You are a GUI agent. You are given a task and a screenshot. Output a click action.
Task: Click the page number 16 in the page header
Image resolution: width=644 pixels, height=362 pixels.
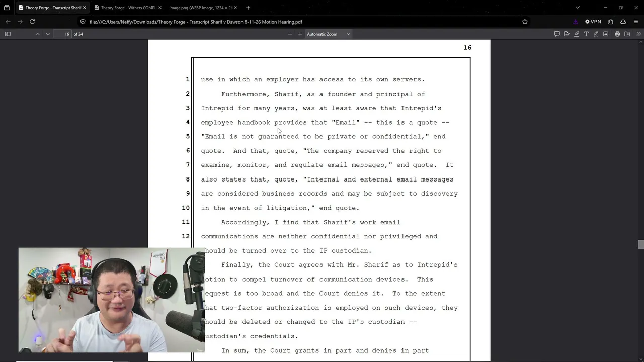coord(467,47)
